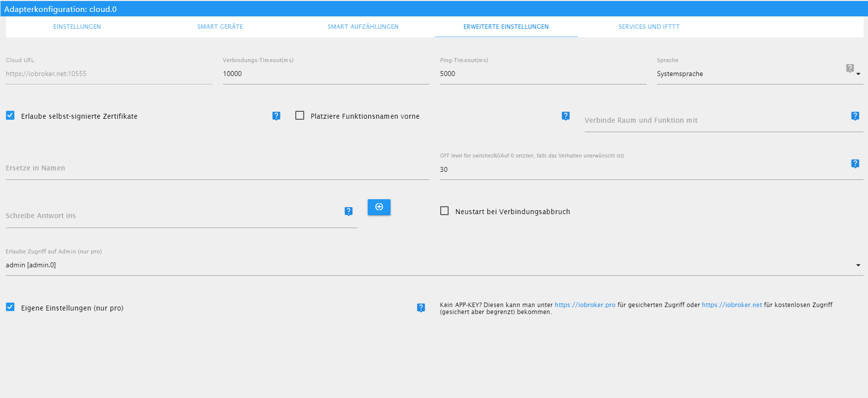Viewport: 868px width, 398px height.
Task: Open help for Schreibe Antwort ins
Action: coord(349,211)
